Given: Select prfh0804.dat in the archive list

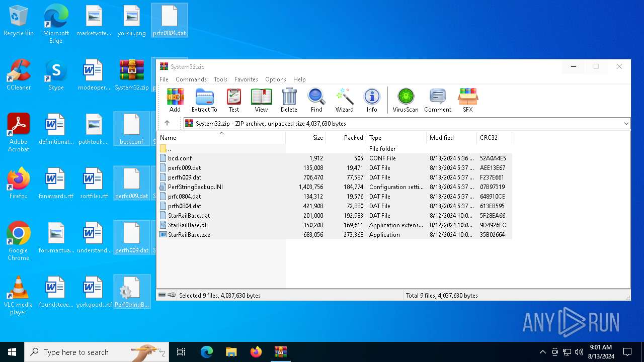Looking at the screenshot, I should (x=335, y=206).
